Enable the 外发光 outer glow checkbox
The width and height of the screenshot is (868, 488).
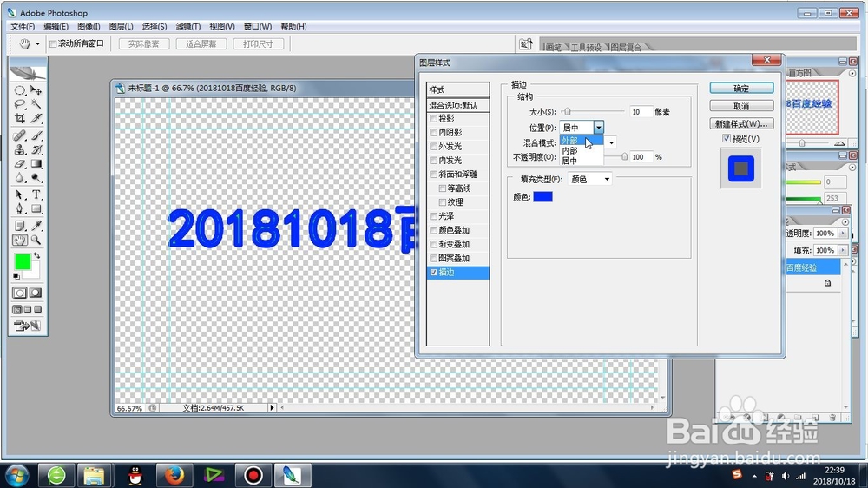point(433,146)
